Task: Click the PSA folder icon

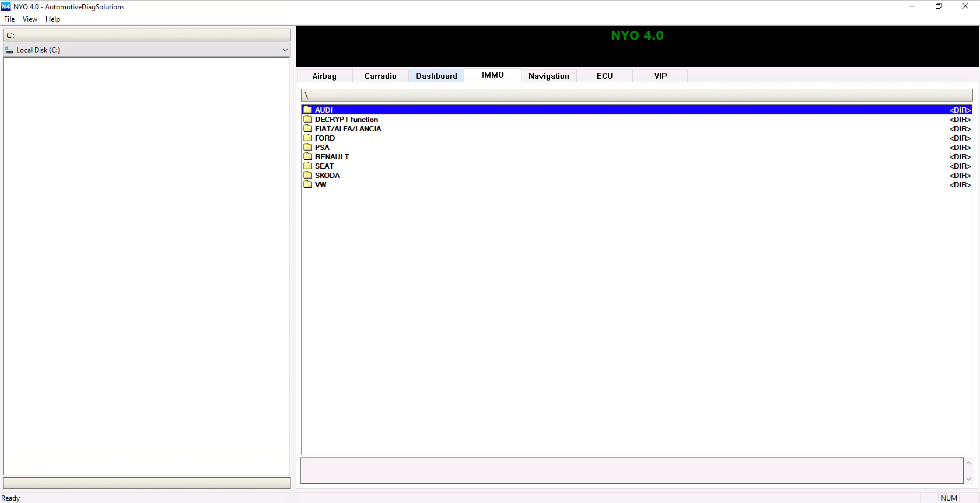Action: pos(307,147)
